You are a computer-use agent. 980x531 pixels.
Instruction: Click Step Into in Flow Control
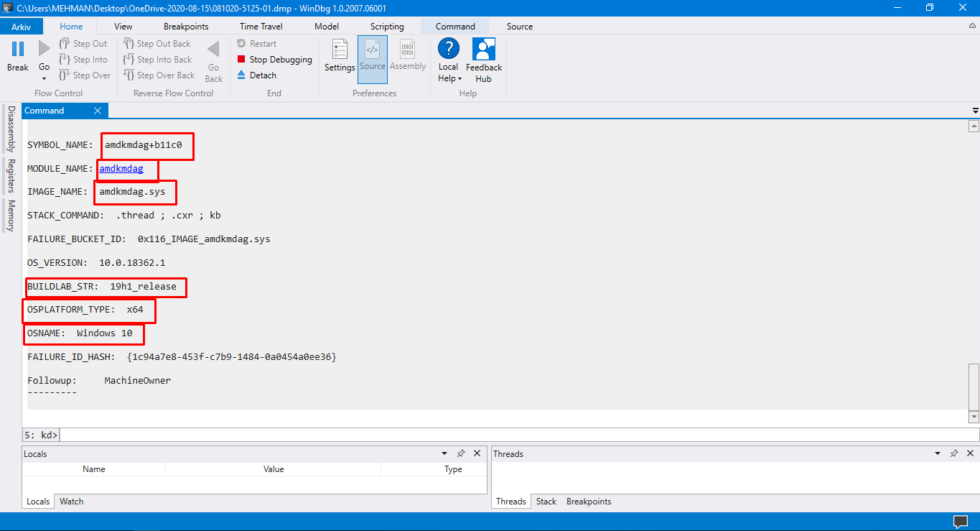(83, 60)
